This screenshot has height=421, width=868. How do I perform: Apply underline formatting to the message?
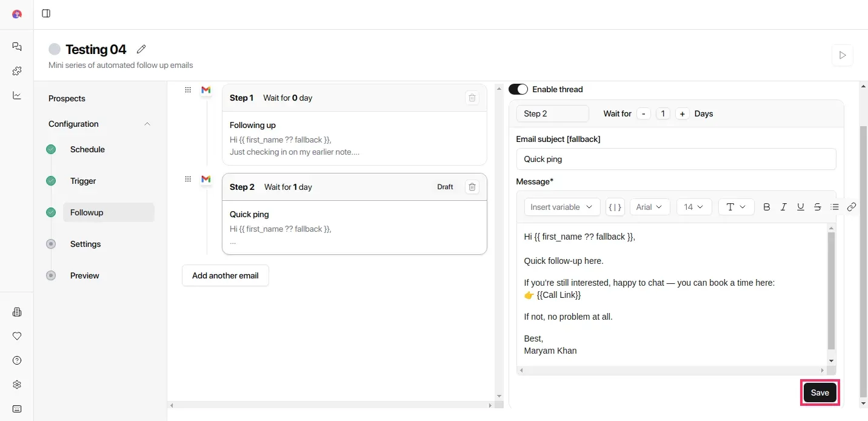[x=800, y=207]
